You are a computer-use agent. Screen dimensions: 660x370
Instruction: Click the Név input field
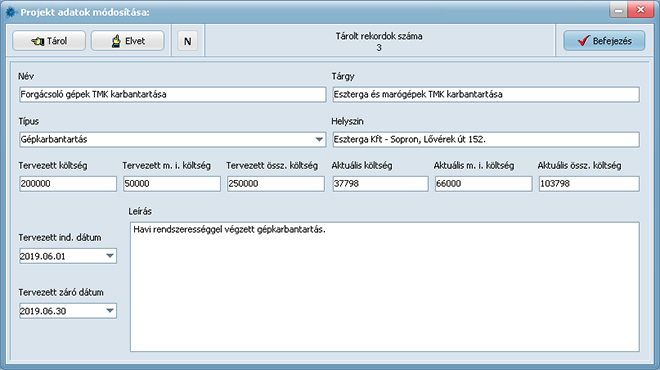point(173,94)
